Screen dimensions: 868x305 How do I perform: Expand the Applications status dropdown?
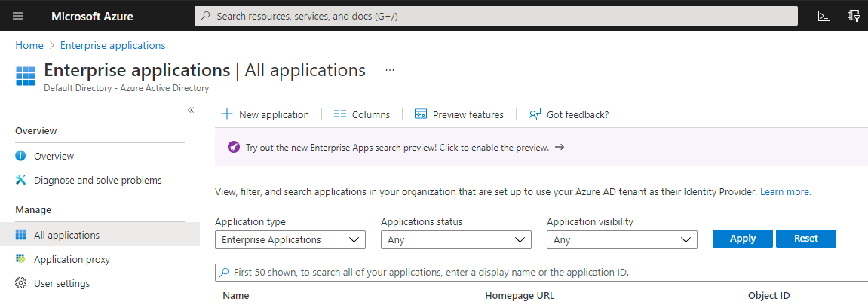(455, 239)
